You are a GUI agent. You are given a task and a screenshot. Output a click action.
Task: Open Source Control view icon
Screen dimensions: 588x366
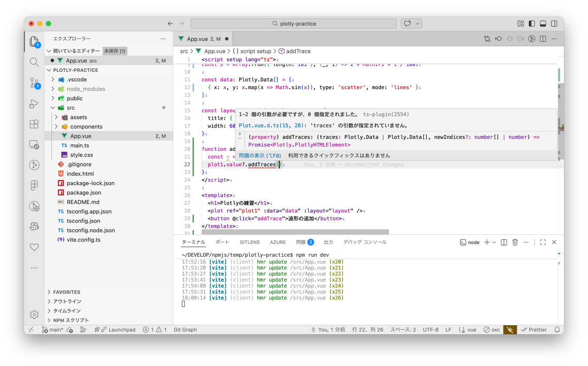(x=34, y=83)
